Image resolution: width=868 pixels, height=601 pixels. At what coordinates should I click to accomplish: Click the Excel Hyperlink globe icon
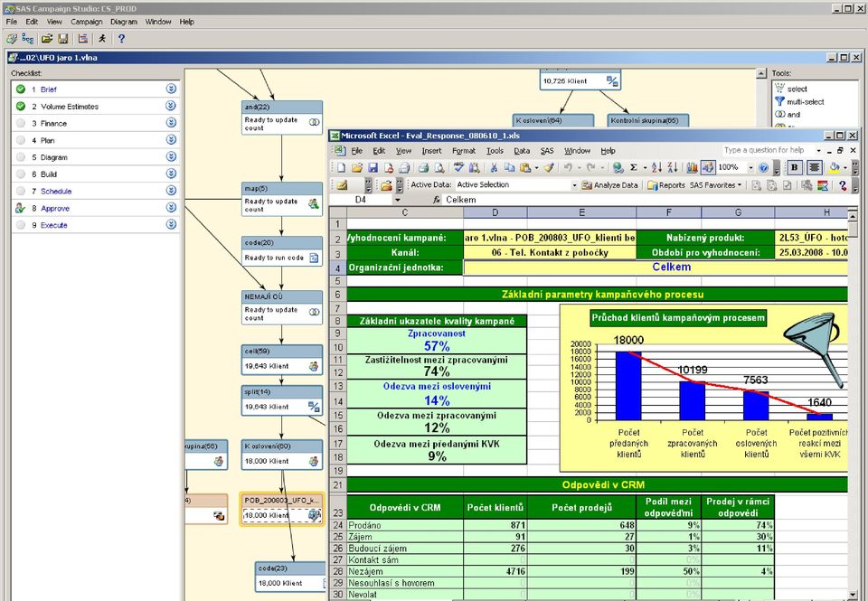[x=618, y=168]
